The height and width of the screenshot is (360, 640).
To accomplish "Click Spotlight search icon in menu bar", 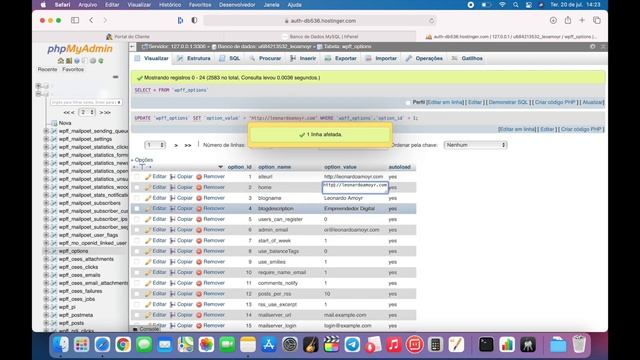I will [516, 5].
